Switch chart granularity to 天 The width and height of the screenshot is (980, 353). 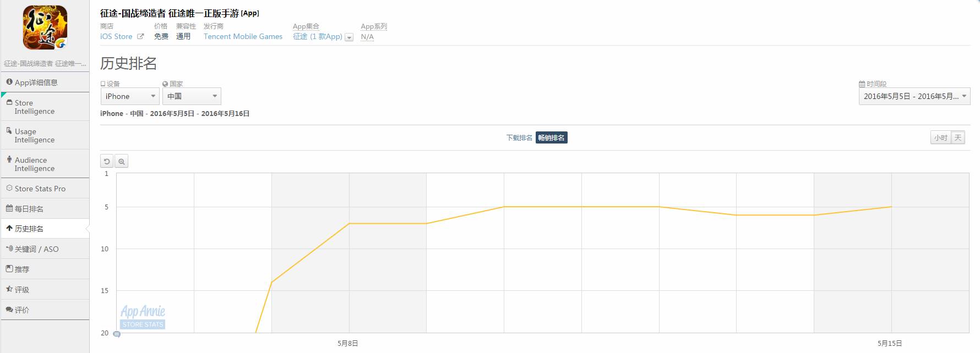(958, 138)
